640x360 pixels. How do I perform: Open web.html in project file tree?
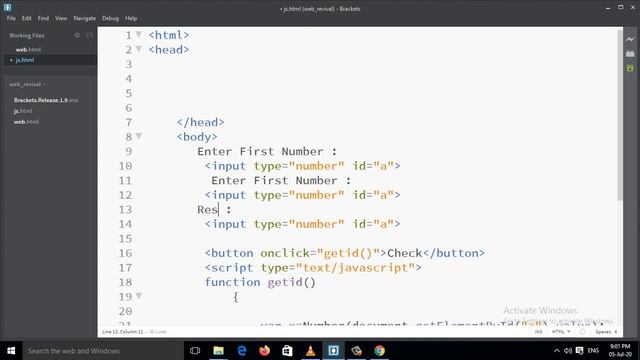tap(26, 122)
